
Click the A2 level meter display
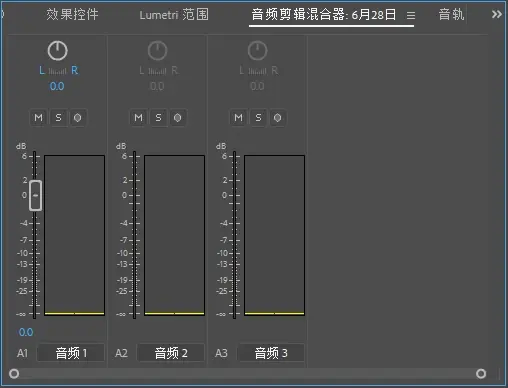point(174,235)
